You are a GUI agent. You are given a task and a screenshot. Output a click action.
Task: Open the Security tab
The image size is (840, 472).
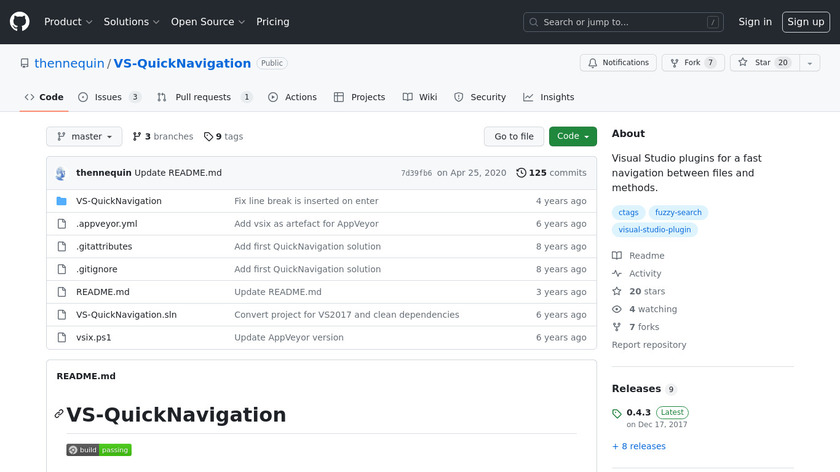click(x=480, y=97)
